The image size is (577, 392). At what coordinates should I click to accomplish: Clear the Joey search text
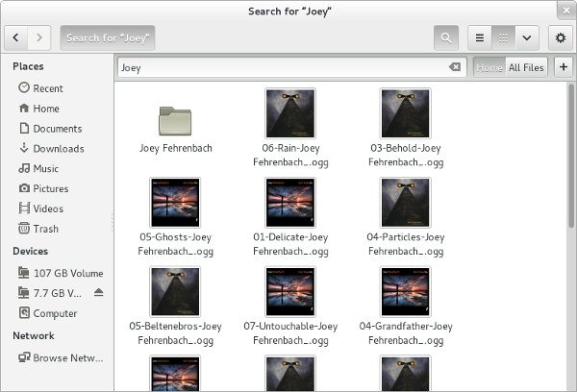coord(455,67)
